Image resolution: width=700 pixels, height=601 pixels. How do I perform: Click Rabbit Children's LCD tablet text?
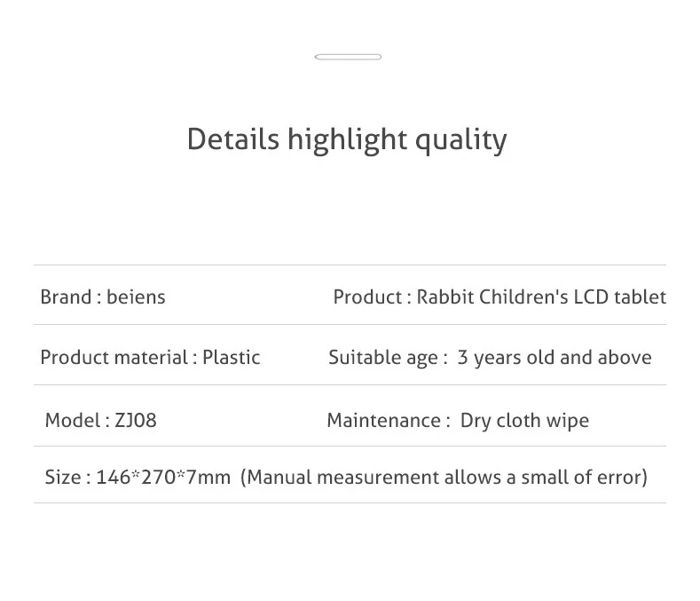(x=541, y=297)
